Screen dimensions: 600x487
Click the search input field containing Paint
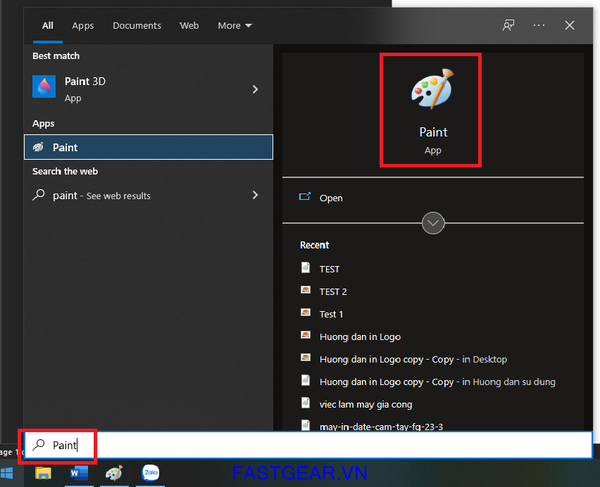308,445
